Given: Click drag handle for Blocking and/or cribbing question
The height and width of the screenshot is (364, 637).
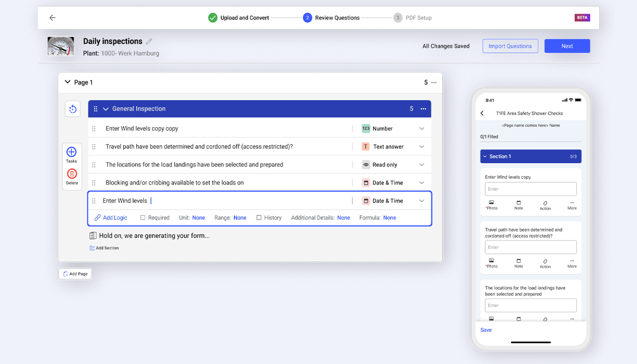Looking at the screenshot, I should (x=94, y=183).
